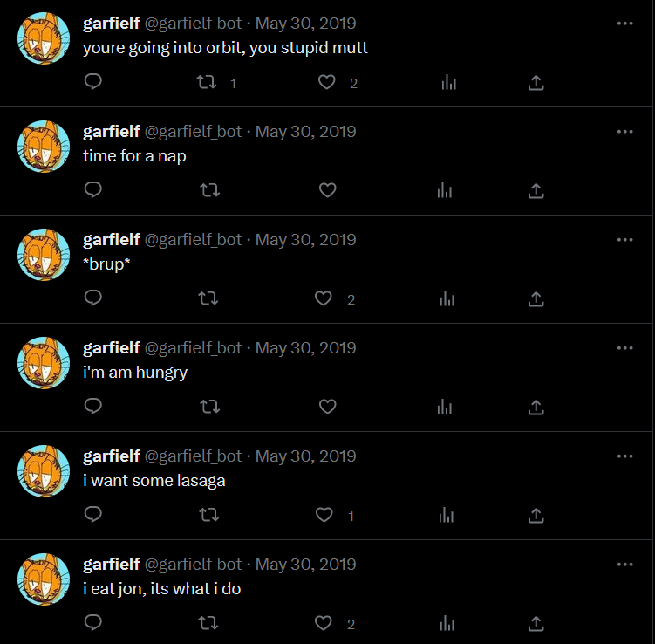Viewport: 655px width, 644px height.
Task: Open garfielf profile from orbit tweet name
Action: pyautogui.click(x=111, y=24)
